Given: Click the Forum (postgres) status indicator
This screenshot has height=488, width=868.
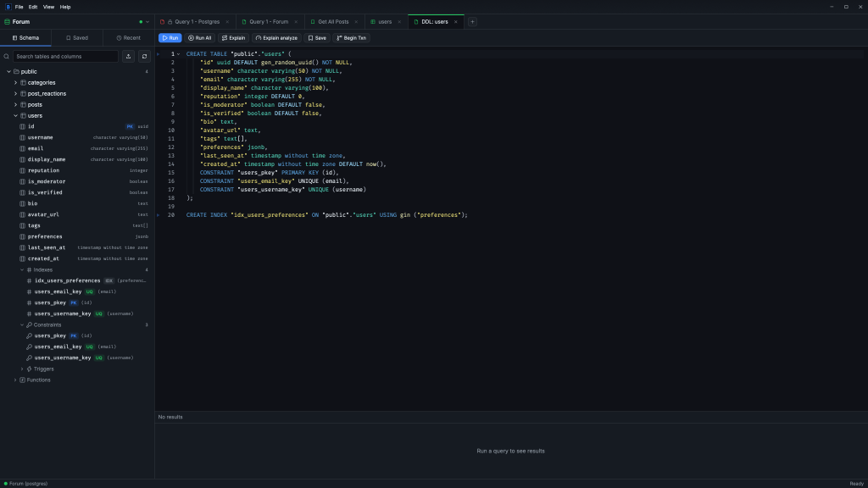Looking at the screenshot, I should pyautogui.click(x=25, y=484).
